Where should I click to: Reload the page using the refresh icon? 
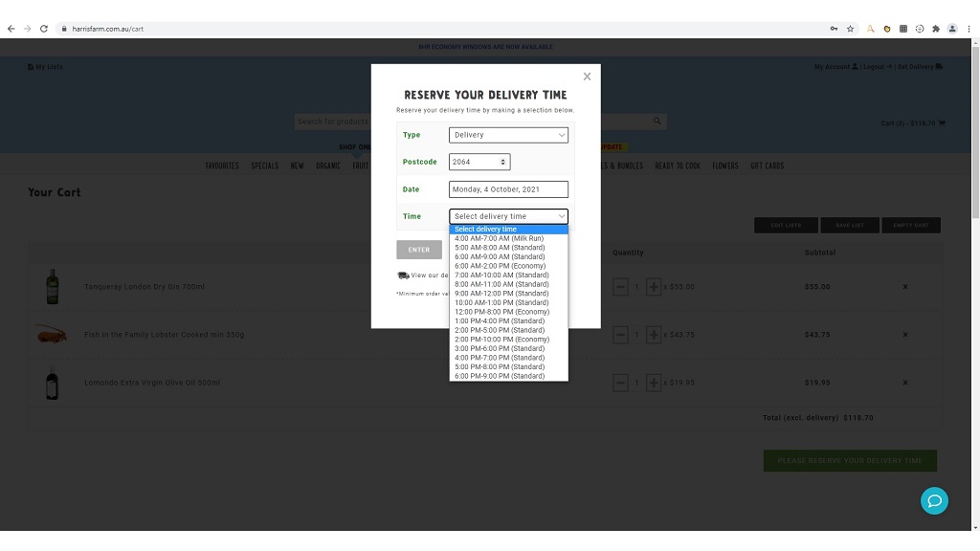43,29
